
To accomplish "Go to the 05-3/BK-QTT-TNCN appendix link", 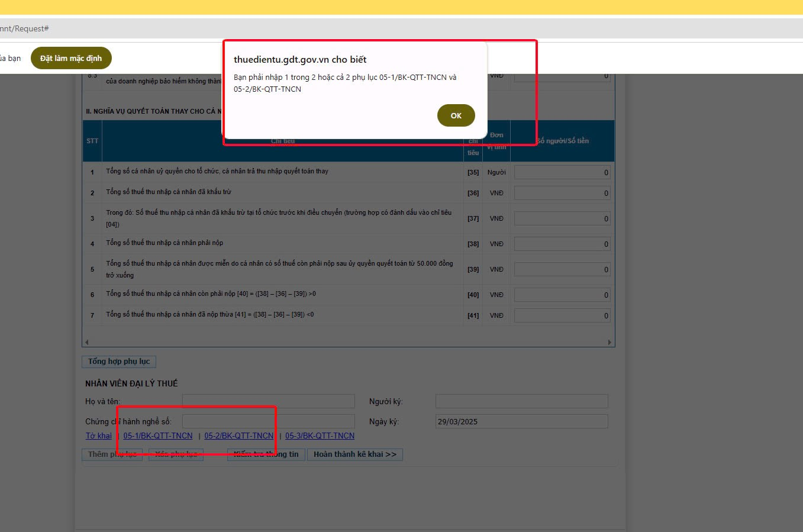I will 320,436.
